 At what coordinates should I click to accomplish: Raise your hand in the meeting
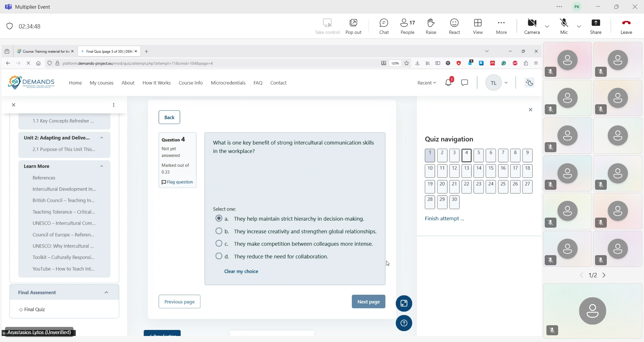[x=431, y=26]
